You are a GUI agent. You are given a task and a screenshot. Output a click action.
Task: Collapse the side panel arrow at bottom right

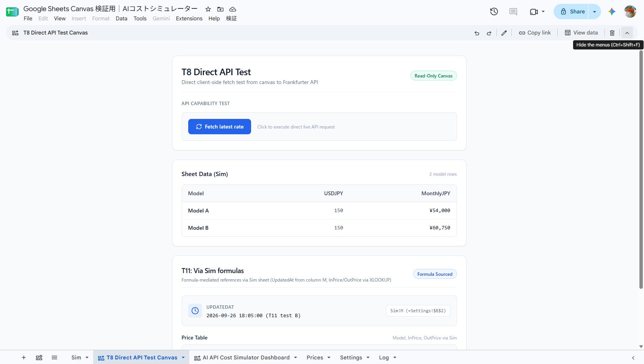633,357
